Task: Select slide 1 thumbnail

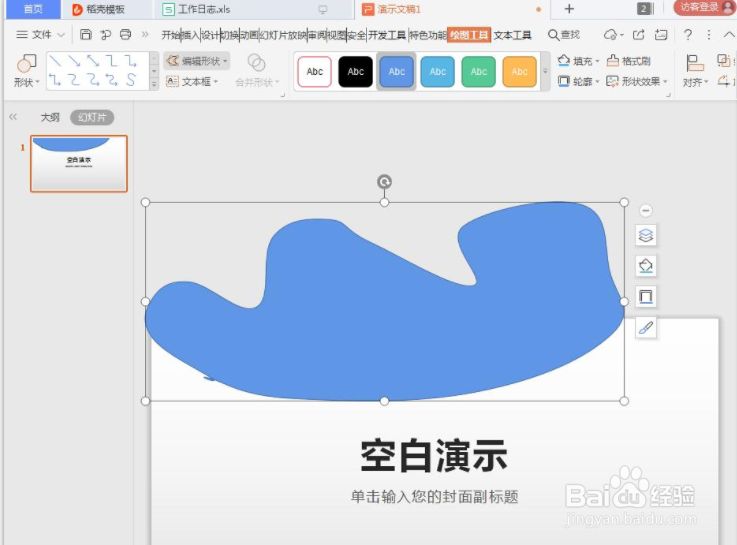Action: click(x=79, y=164)
